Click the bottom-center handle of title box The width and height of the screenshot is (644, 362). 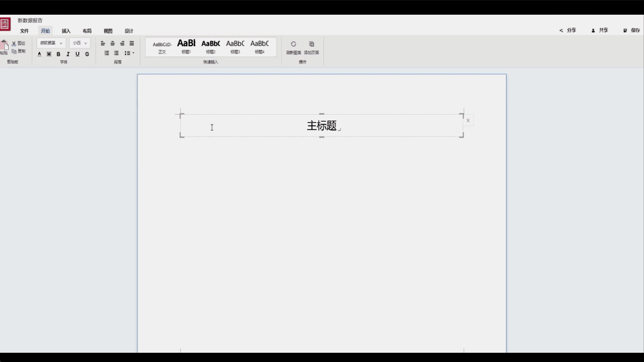click(x=322, y=137)
